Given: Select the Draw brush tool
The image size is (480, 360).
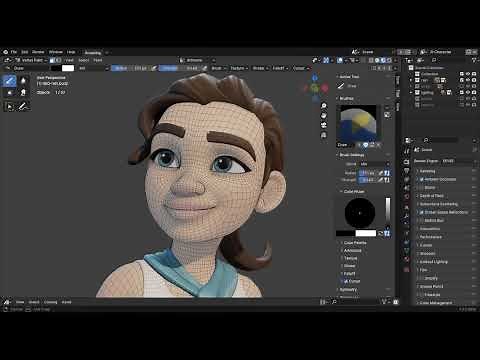Looking at the screenshot, I should click(x=9, y=81).
